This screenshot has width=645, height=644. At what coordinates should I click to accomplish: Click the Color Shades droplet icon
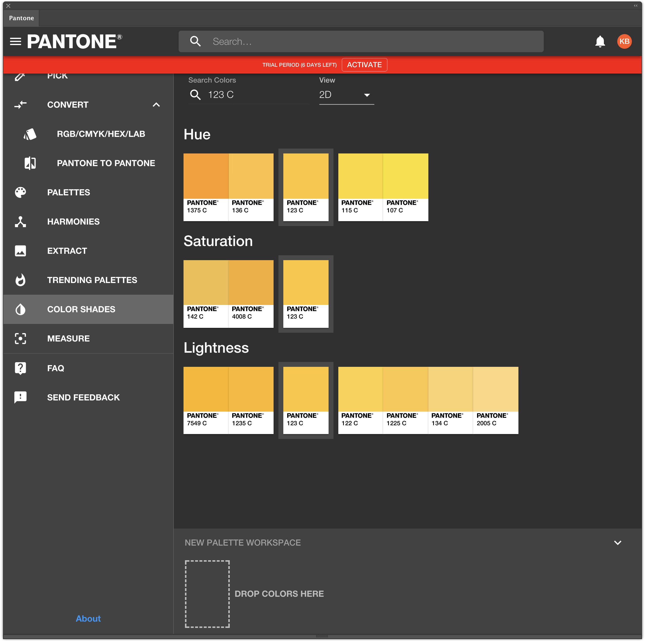pos(20,309)
